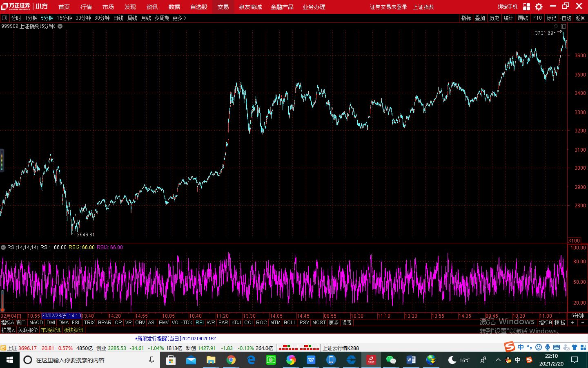Zoom in chart with plus button
Screen dimensions: 588x368
[572, 323]
